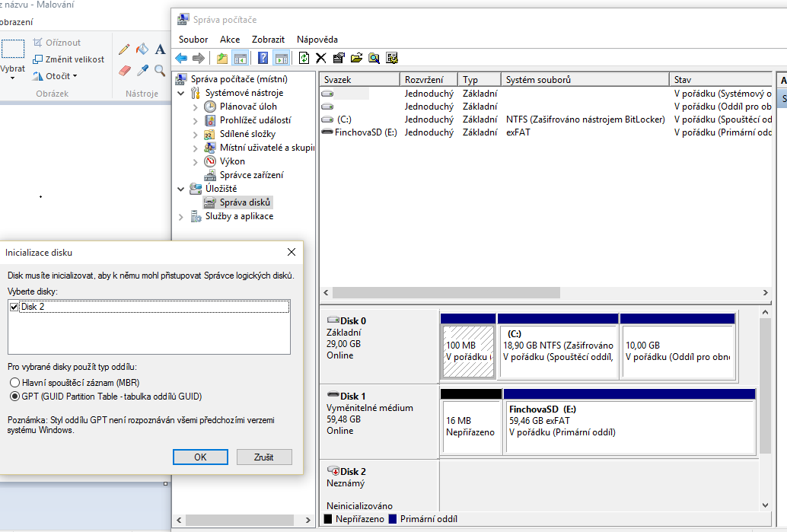Click the Refresh green arrows icon
787x532 pixels.
(304, 58)
